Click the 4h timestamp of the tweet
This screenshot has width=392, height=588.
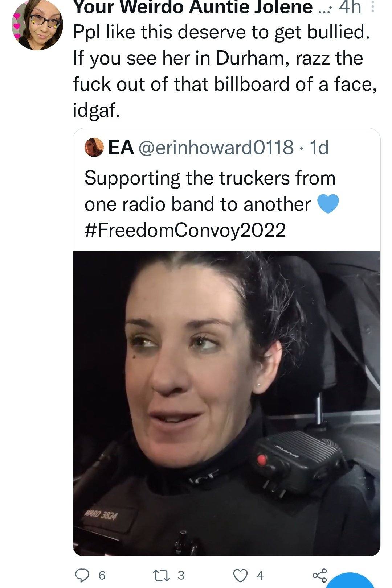coord(350,7)
